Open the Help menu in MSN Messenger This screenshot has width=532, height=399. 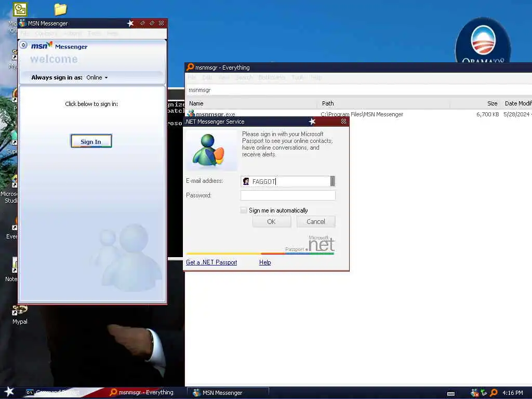[112, 33]
